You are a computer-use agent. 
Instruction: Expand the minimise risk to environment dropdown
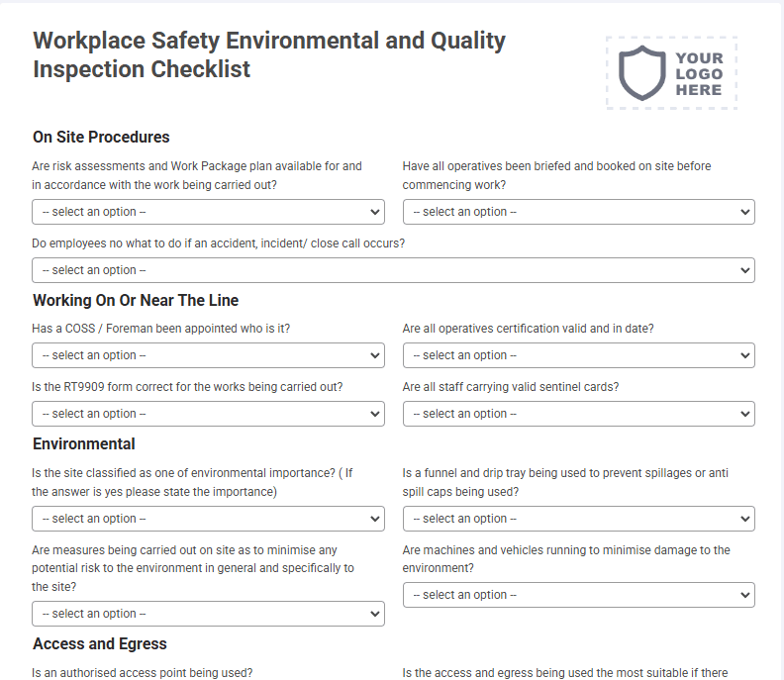click(x=208, y=614)
